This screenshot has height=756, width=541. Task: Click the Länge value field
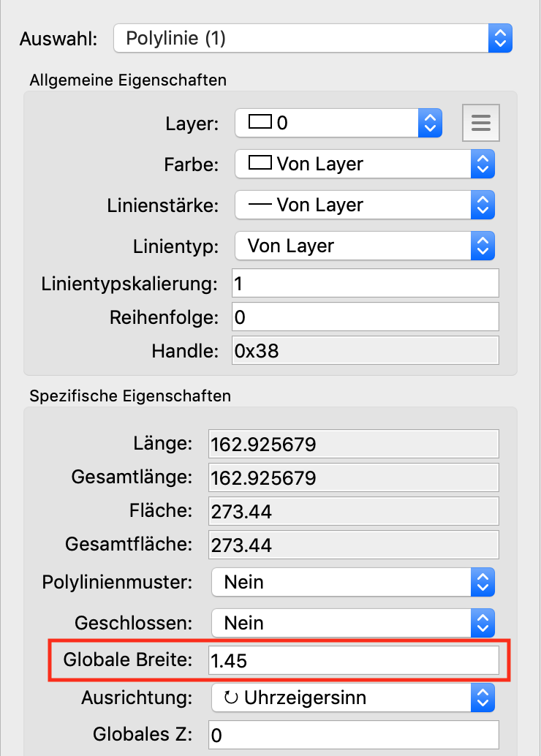coord(353,444)
